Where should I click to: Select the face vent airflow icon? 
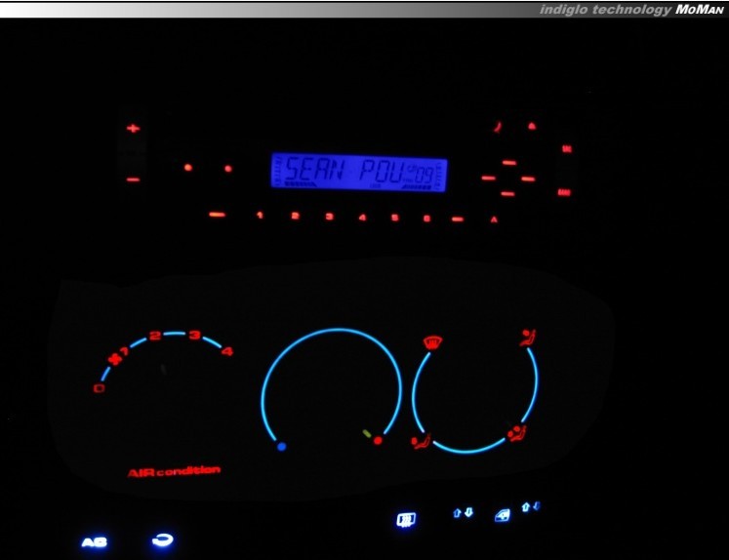528,340
